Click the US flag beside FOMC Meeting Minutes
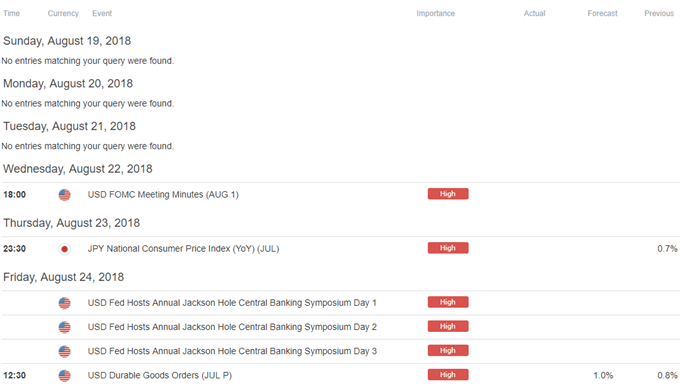Image resolution: width=680 pixels, height=389 pixels. point(64,195)
